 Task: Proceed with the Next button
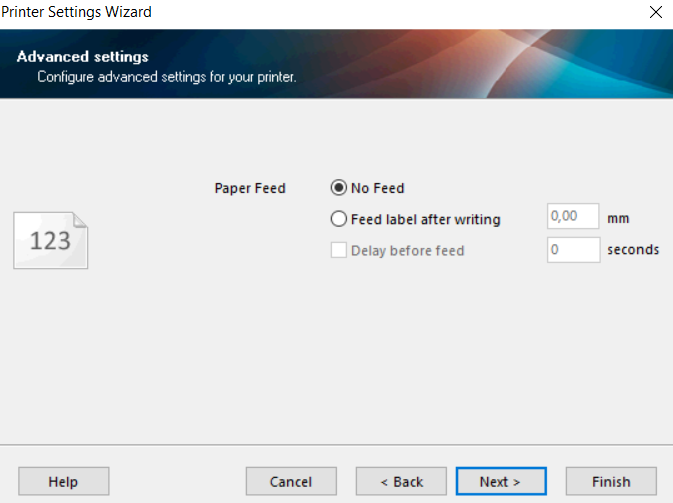[x=500, y=481]
